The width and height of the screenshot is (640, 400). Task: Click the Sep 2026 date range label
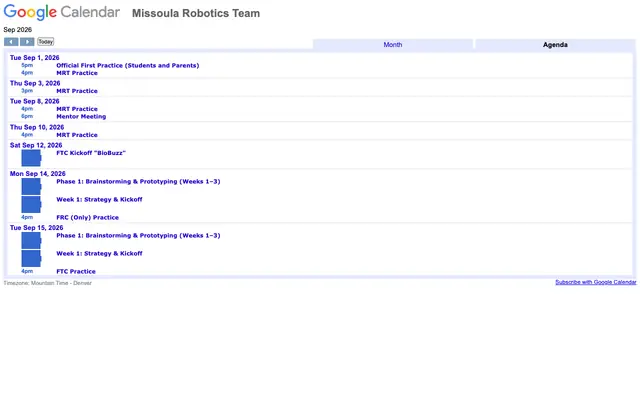18,30
